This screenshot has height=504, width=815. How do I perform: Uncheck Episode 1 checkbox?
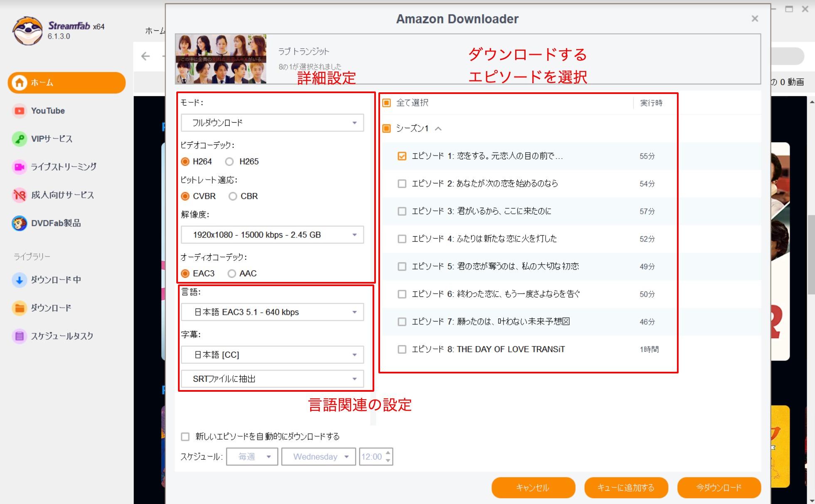point(402,156)
